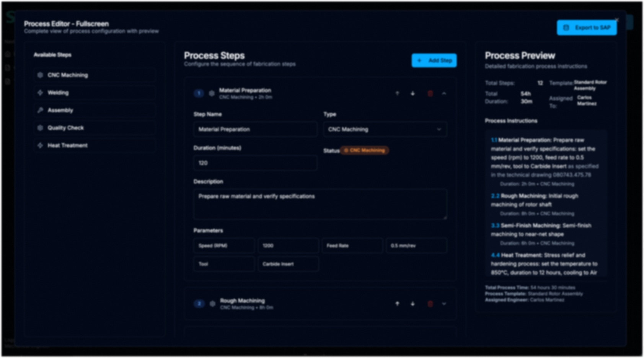
Task: Click the Welding icon in Available Steps
Action: coord(40,93)
